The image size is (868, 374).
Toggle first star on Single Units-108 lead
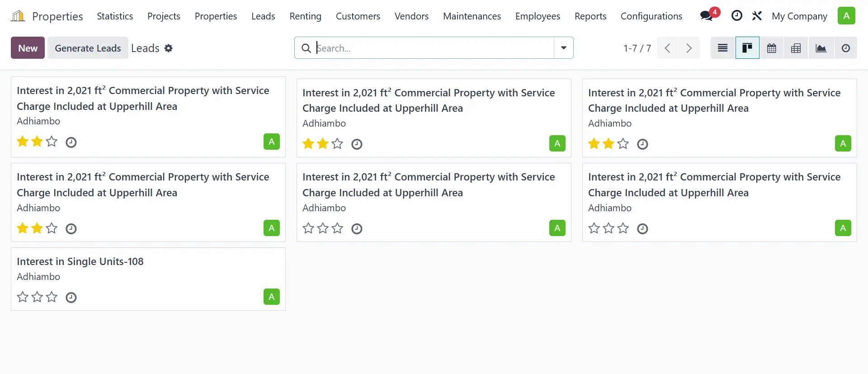click(23, 297)
